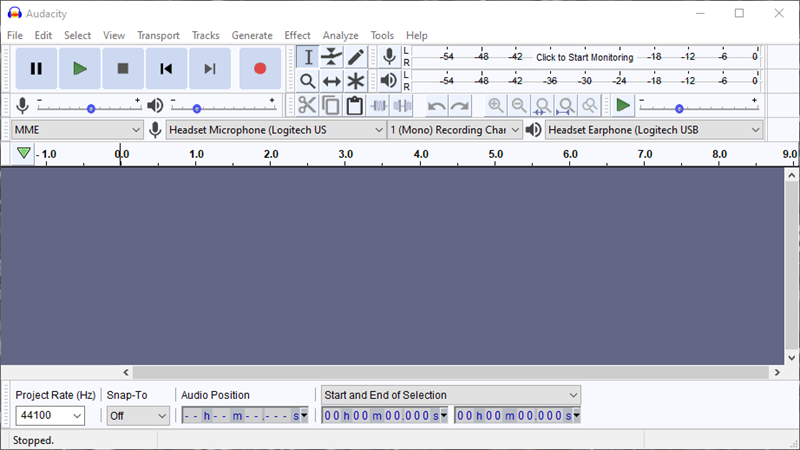Select the Selection (I-beam) tool

pyautogui.click(x=308, y=57)
